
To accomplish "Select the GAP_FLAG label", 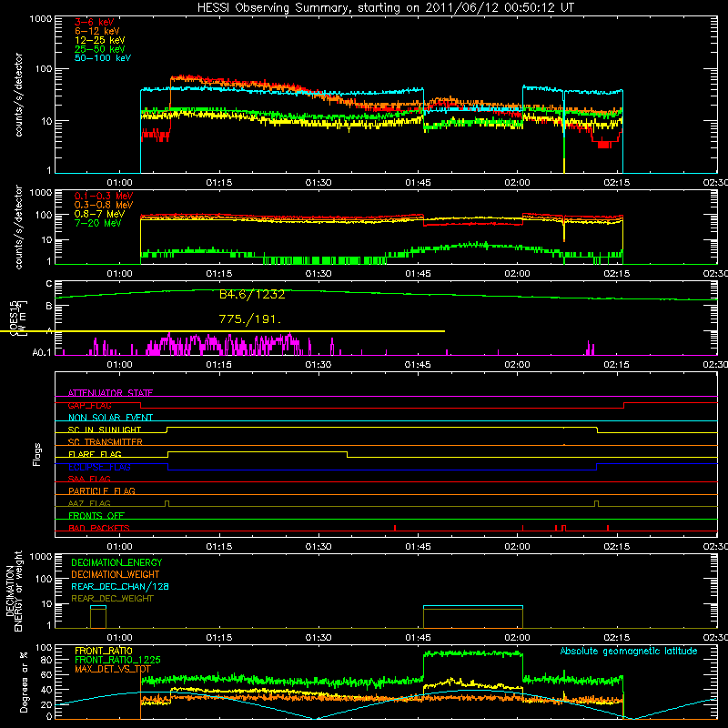I will (89, 405).
